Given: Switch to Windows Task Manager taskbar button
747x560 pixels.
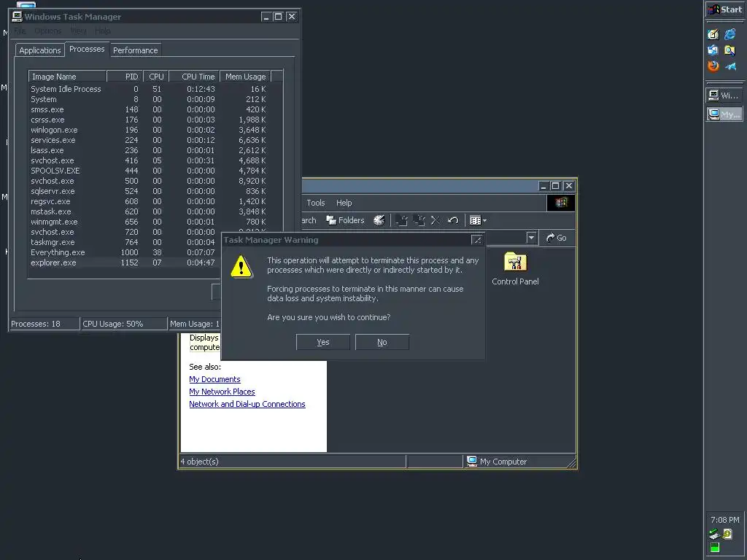Looking at the screenshot, I should click(x=724, y=96).
